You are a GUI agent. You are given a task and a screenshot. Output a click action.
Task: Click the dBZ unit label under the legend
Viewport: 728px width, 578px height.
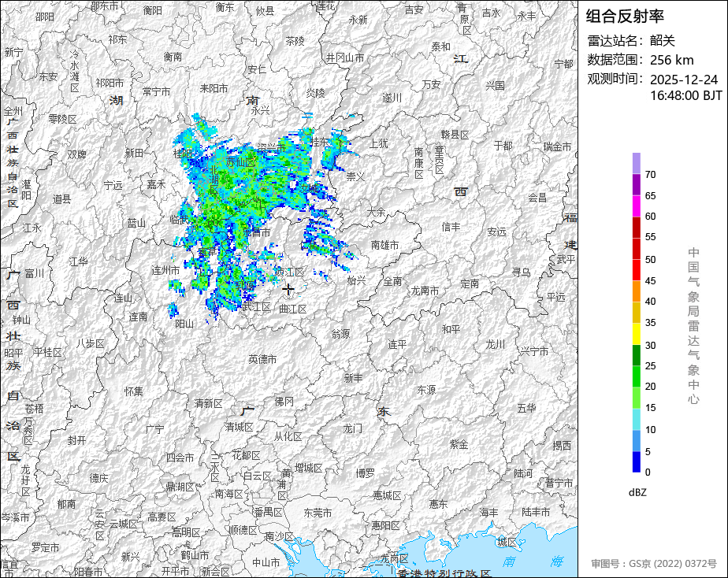tap(637, 493)
